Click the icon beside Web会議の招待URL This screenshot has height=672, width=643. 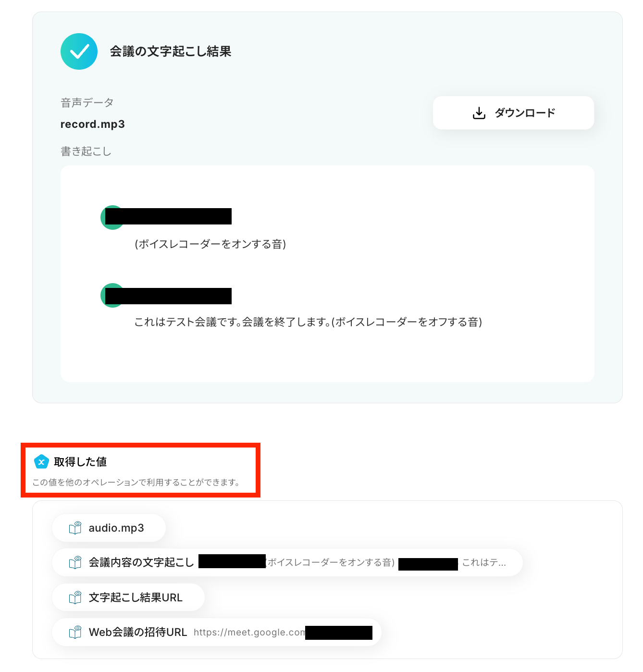point(75,632)
